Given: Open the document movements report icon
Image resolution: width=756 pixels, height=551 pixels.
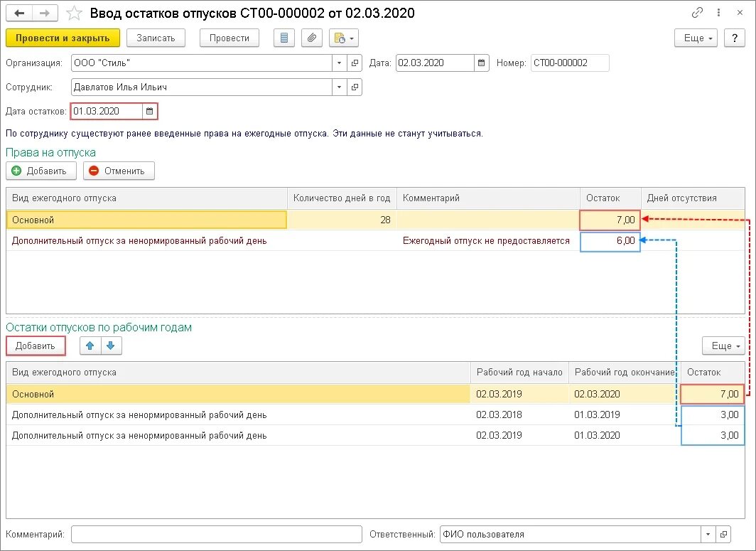Looking at the screenshot, I should [x=284, y=38].
